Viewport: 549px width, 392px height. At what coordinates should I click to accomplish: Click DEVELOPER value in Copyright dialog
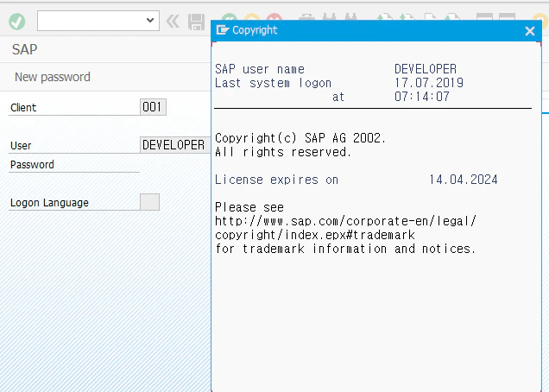click(x=426, y=69)
